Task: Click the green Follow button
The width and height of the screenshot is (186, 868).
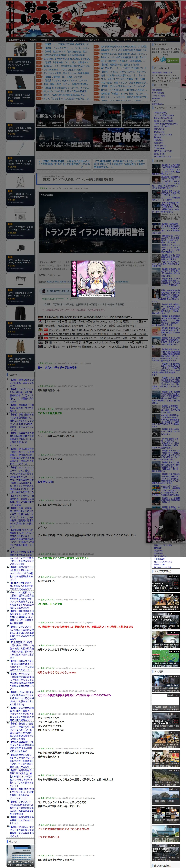Action: pos(173,60)
